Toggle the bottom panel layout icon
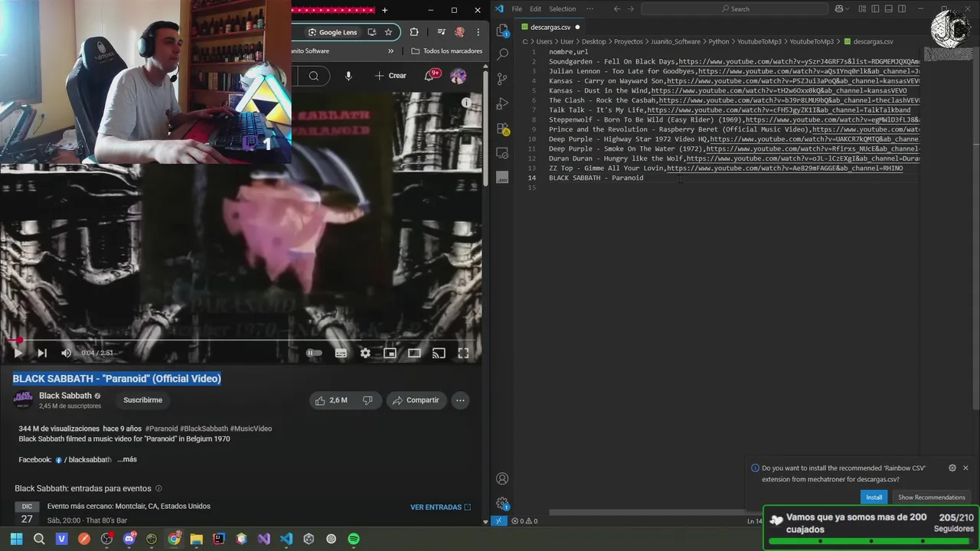Image resolution: width=980 pixels, height=551 pixels. (x=890, y=9)
